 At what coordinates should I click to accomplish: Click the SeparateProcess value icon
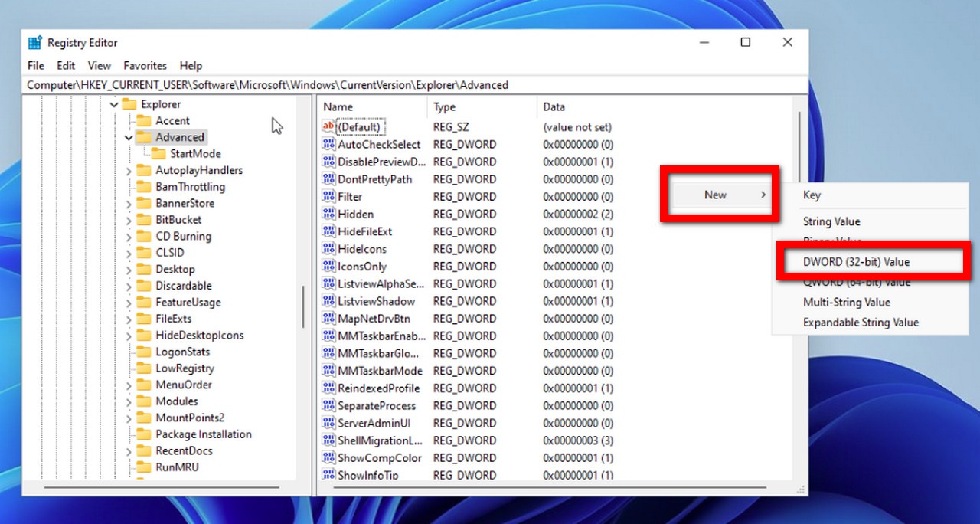[x=329, y=406]
